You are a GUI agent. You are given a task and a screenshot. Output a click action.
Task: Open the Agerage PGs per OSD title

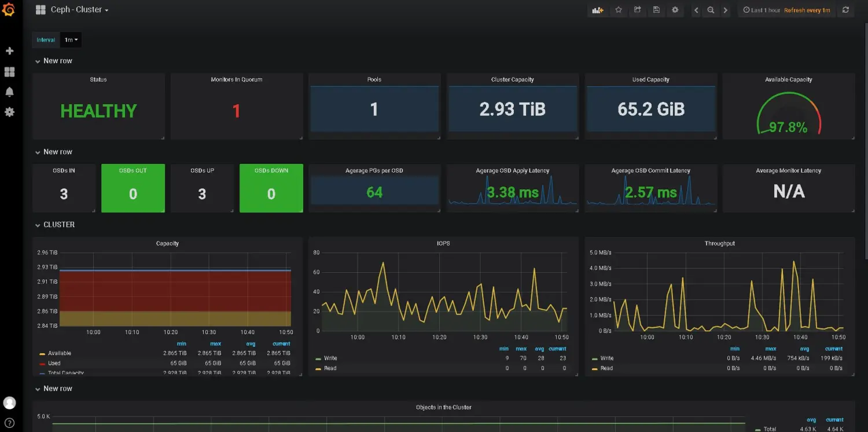click(x=374, y=171)
